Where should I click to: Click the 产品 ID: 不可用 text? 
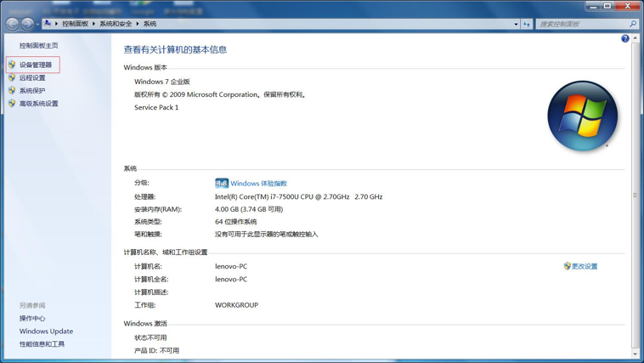tap(157, 350)
